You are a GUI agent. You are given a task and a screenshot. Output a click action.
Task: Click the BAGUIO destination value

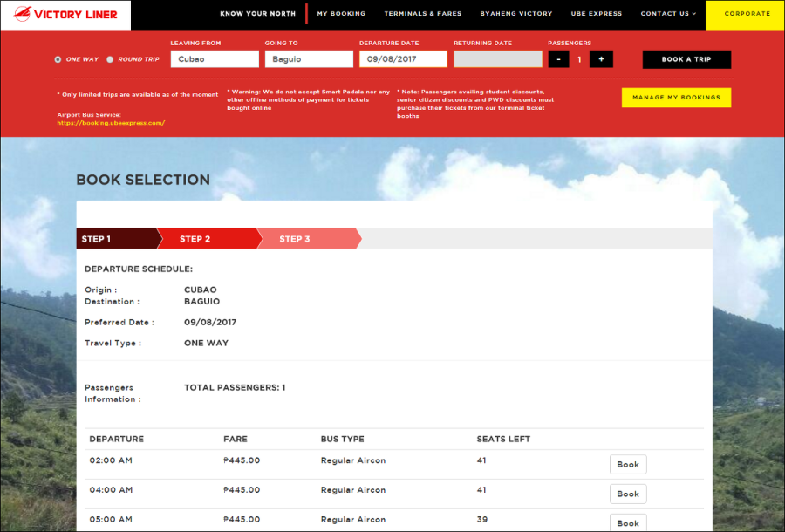tap(201, 301)
